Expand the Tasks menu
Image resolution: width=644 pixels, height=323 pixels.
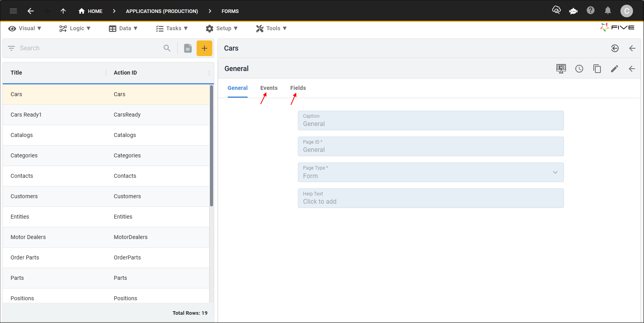172,28
